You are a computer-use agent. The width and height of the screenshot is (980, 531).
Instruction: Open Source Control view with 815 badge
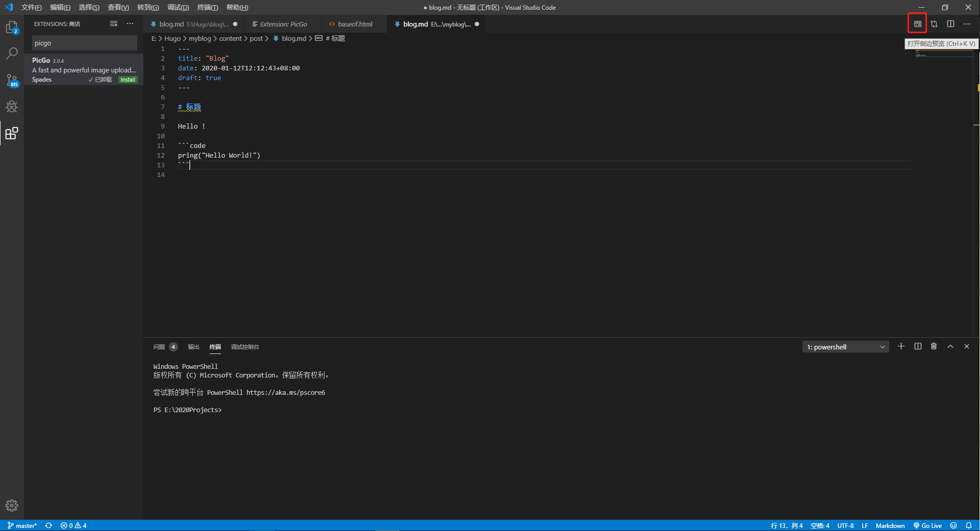coord(12,80)
